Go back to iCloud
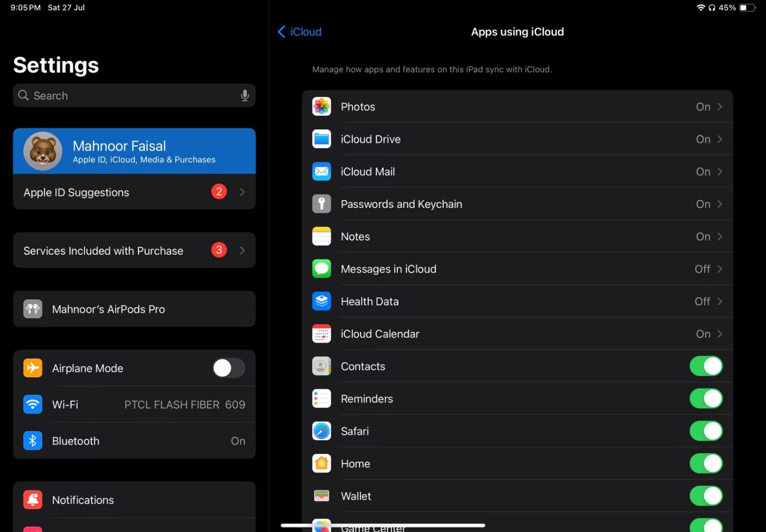 click(300, 32)
